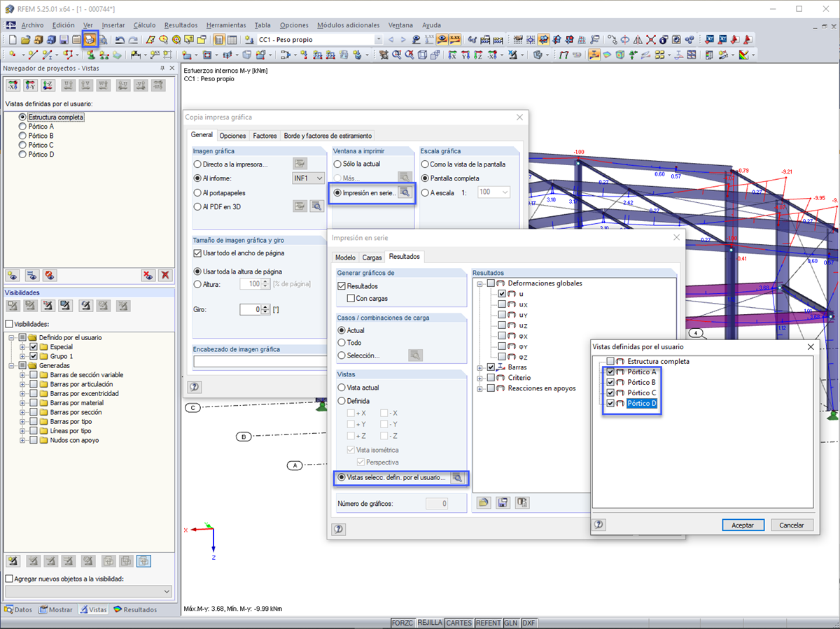Click view in -X direction icon in navigator

pos(13,85)
